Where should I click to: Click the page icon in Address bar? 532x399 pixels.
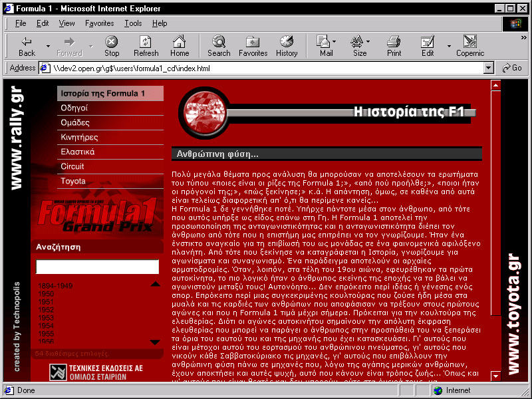[x=45, y=68]
